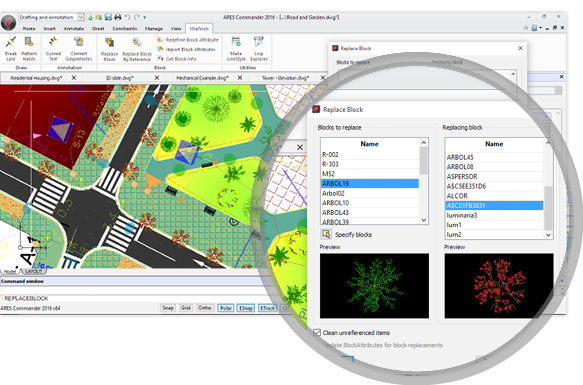583x385 pixels.
Task: Activate the Curved Text tool
Action: tap(54, 48)
